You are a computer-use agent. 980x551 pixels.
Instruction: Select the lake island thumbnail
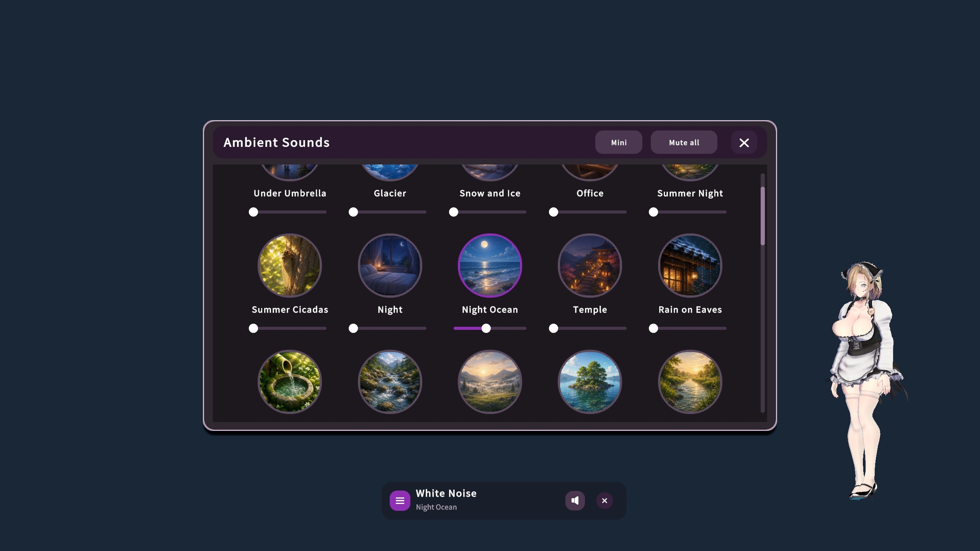click(590, 381)
